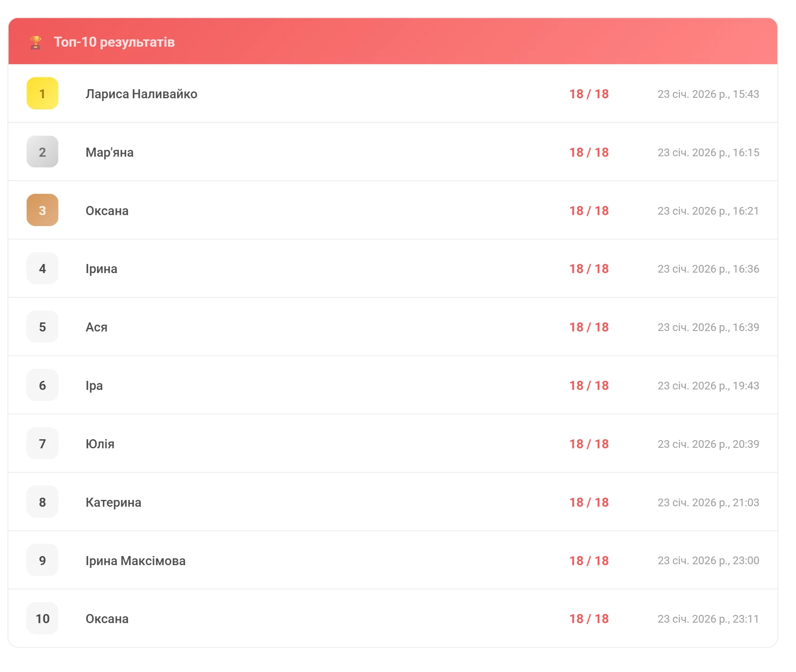
Task: Click the timestamp ending in 15:43
Action: tap(708, 94)
